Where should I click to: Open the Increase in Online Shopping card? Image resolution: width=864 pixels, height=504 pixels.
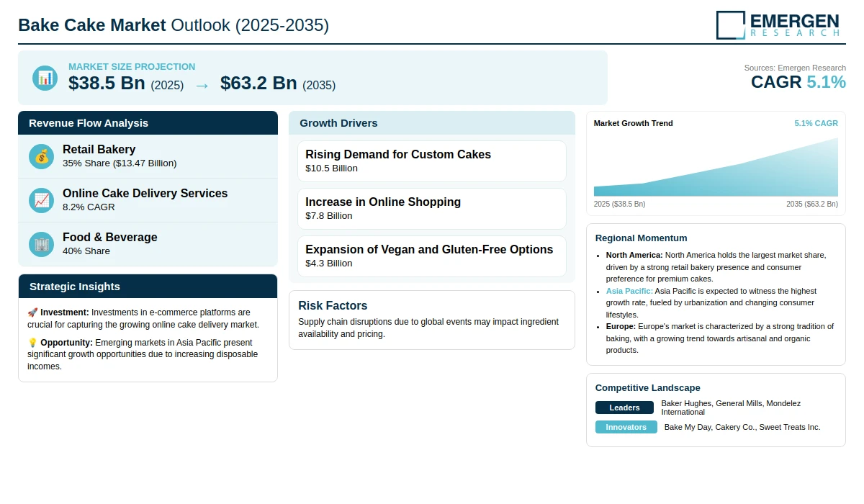[x=432, y=209]
